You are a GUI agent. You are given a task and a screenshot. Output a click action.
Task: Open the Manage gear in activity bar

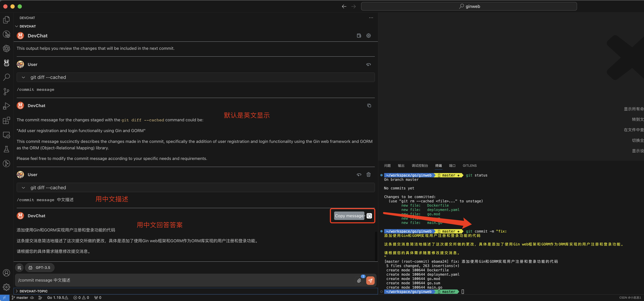tap(6, 287)
